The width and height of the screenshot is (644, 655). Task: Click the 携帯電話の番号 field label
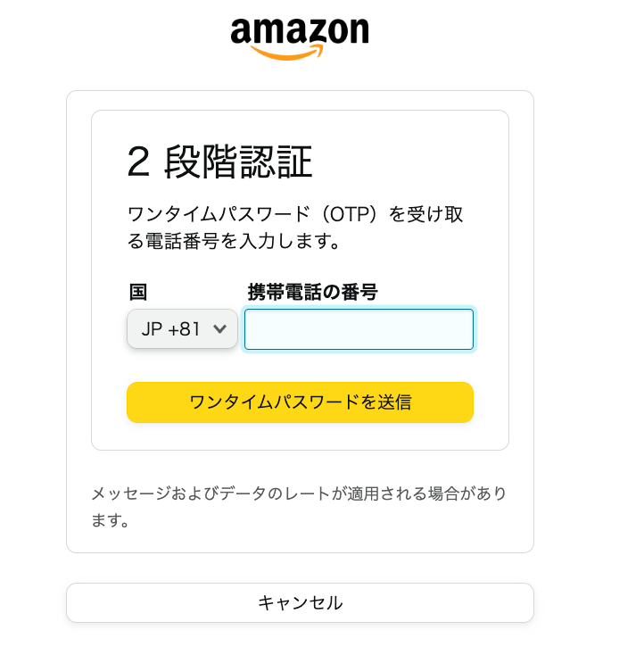point(312,292)
